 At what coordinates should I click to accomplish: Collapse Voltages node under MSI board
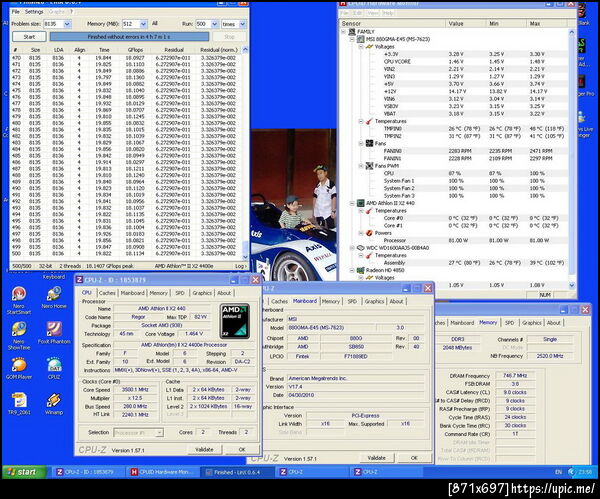[x=360, y=47]
